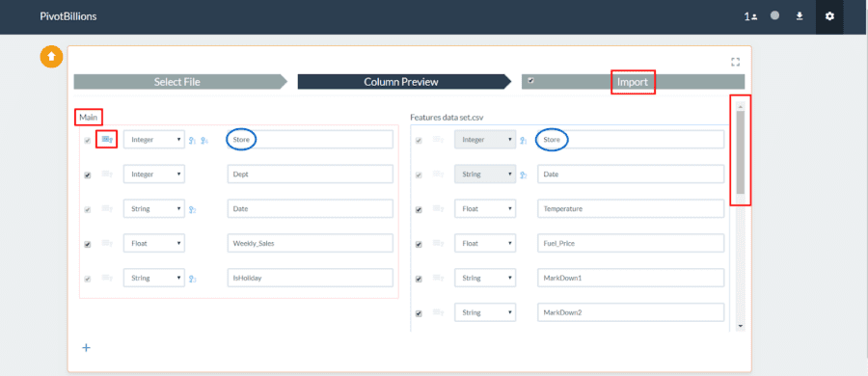Image resolution: width=868 pixels, height=376 pixels.
Task: Edit the Main table Store name field
Action: pos(310,140)
